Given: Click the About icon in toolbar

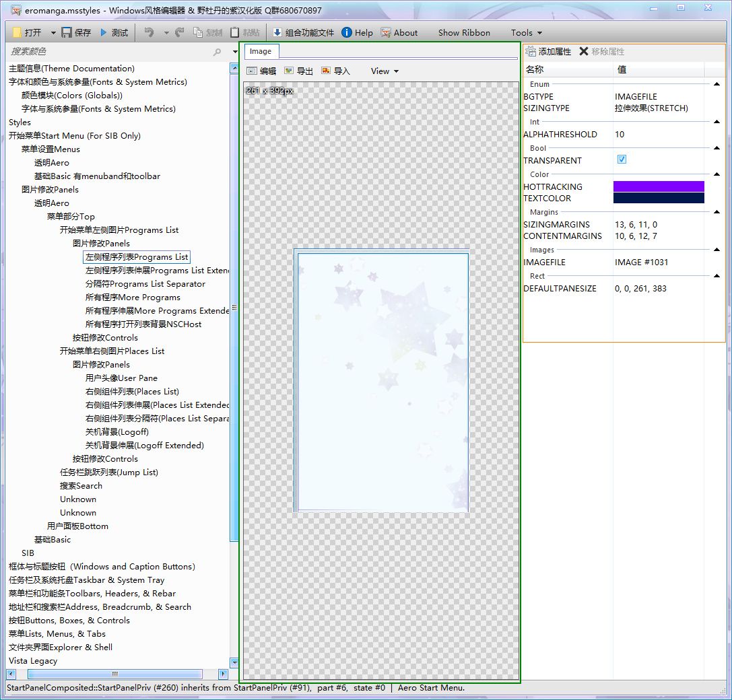Looking at the screenshot, I should click(386, 33).
